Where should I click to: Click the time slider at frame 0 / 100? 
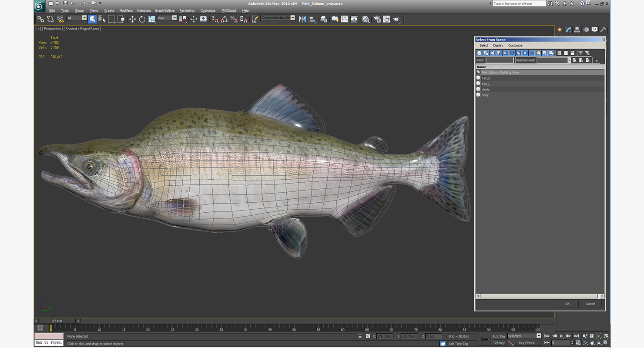(x=57, y=321)
